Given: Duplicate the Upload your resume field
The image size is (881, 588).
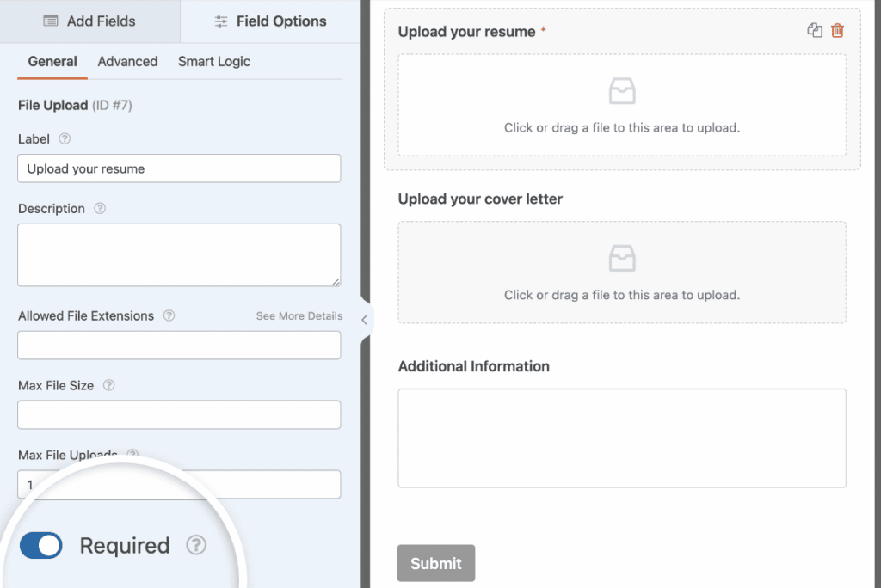Looking at the screenshot, I should click(815, 30).
